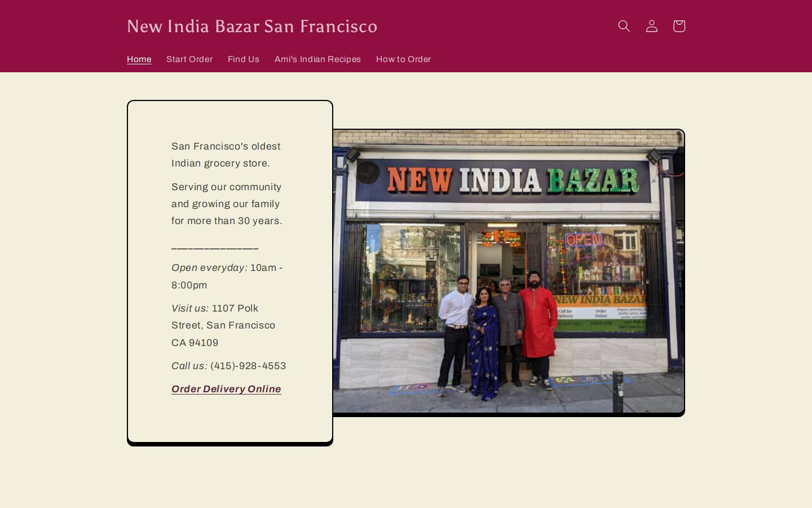
Task: Click the text "Serving our community and growing our family"
Action: click(226, 195)
